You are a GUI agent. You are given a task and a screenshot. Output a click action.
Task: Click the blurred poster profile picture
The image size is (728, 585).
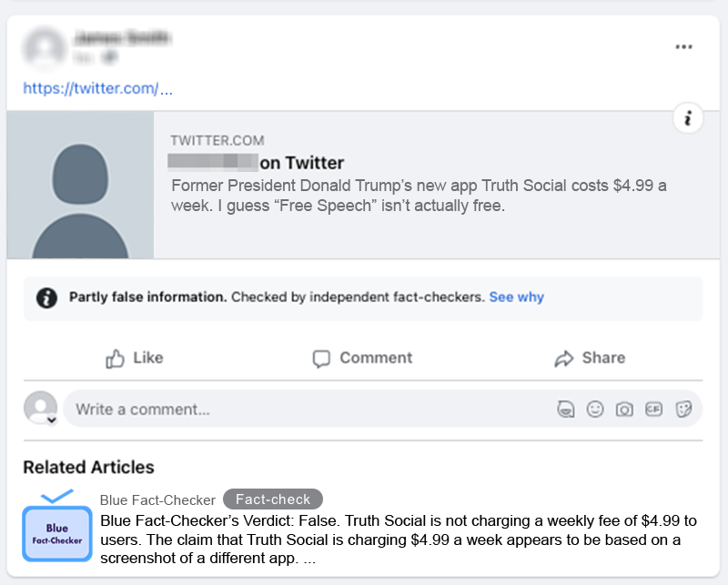click(44, 47)
